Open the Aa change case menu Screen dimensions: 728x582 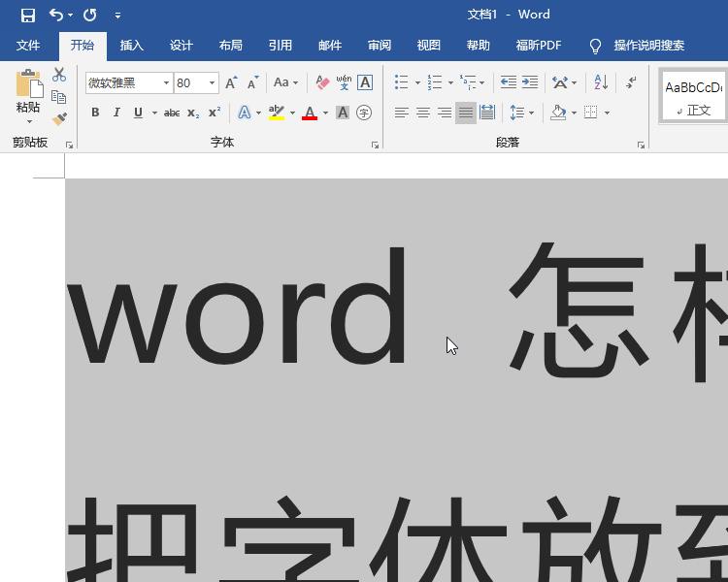[x=285, y=82]
